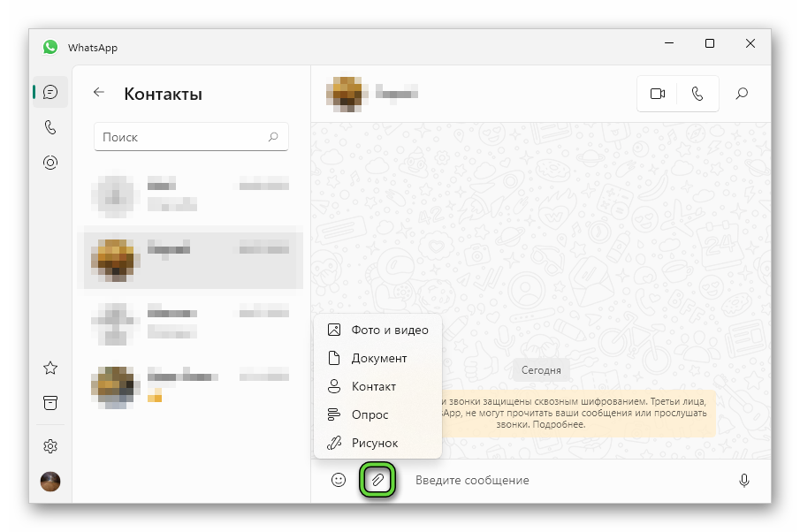Record a voice message with microphone
This screenshot has height=532, width=800.
[x=744, y=480]
